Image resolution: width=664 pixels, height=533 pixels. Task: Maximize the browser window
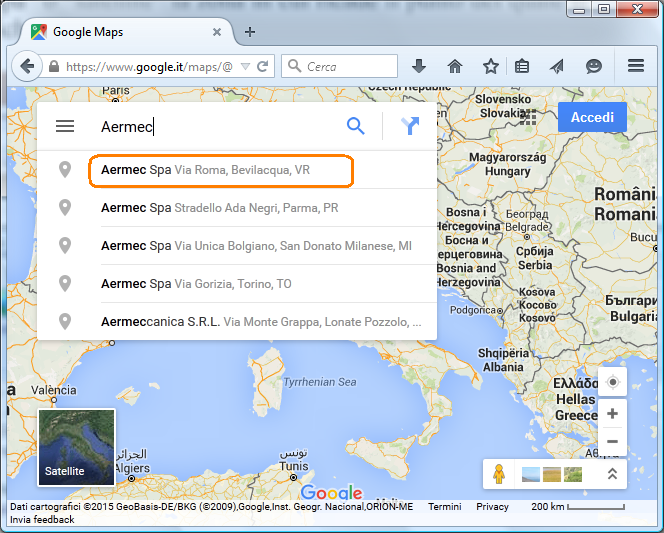click(604, 9)
